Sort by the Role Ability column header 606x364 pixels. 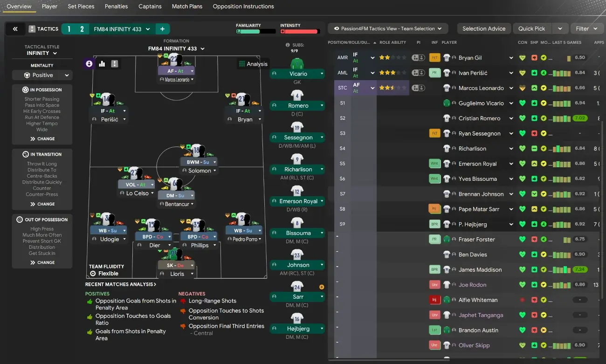tap(393, 42)
